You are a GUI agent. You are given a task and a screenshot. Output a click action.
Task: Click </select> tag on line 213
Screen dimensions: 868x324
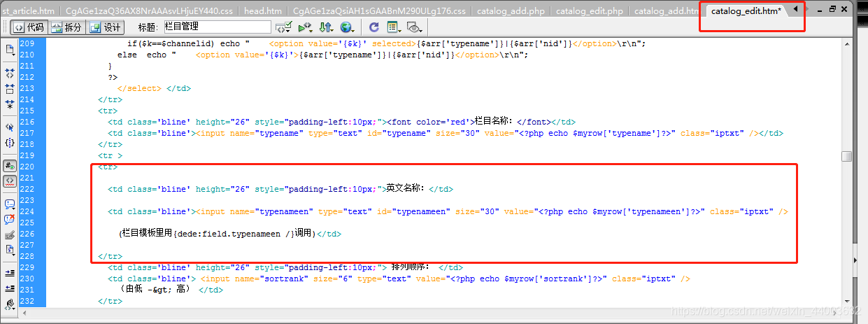pos(139,88)
